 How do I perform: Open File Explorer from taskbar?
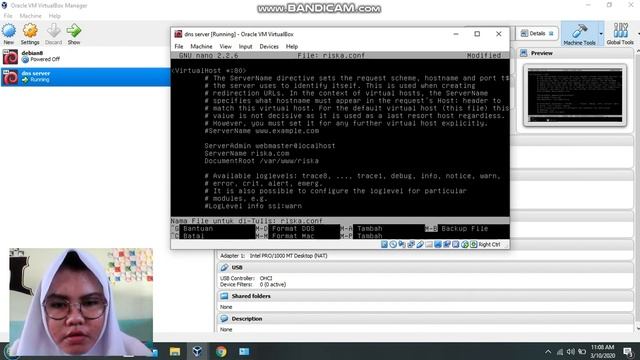coord(175,351)
